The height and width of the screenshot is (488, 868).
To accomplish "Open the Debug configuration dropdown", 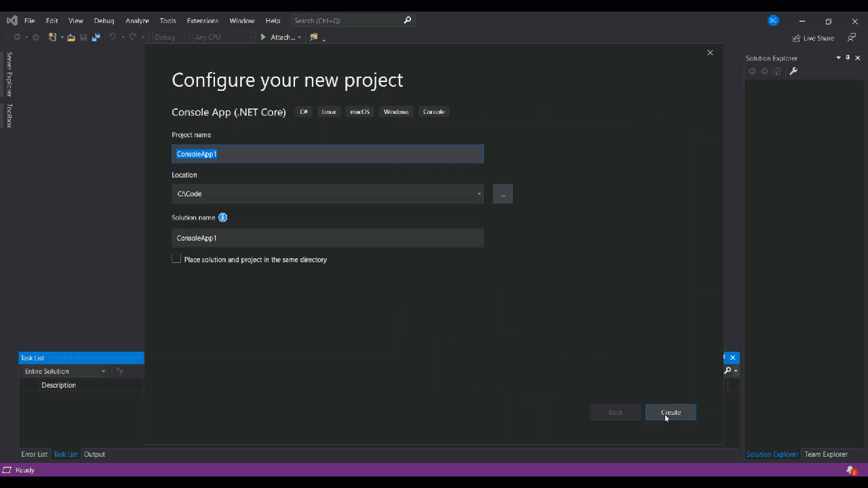I will click(x=184, y=37).
